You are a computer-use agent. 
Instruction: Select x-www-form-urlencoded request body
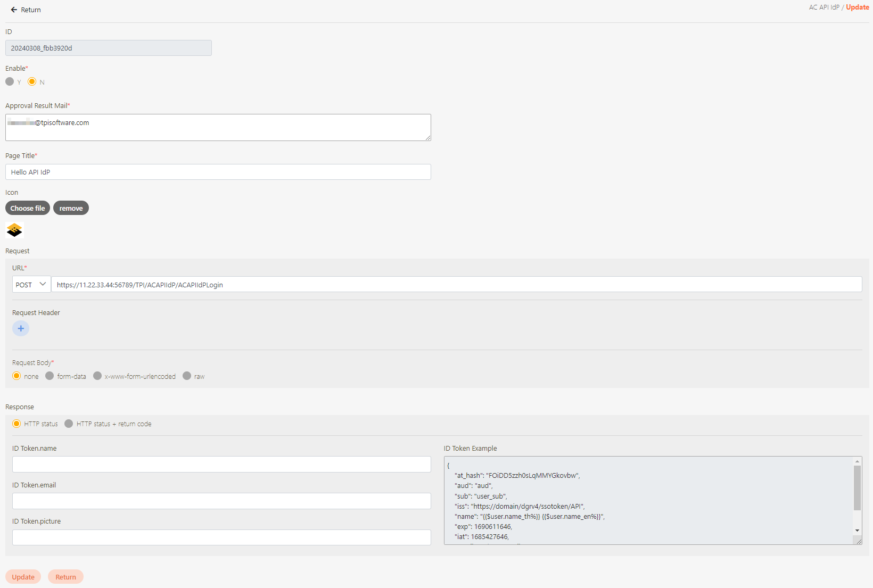97,376
